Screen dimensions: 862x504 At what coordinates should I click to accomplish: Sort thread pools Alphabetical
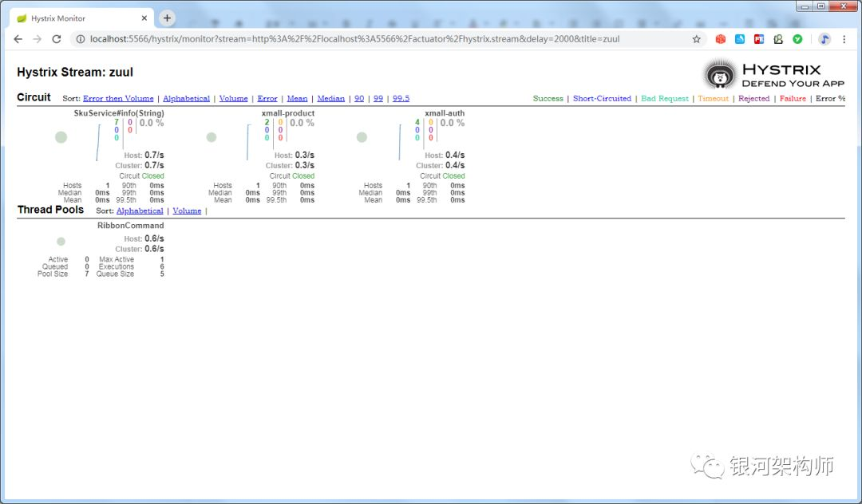[x=140, y=211]
